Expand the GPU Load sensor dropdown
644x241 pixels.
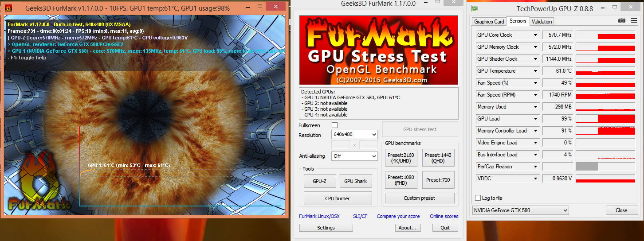click(535, 119)
